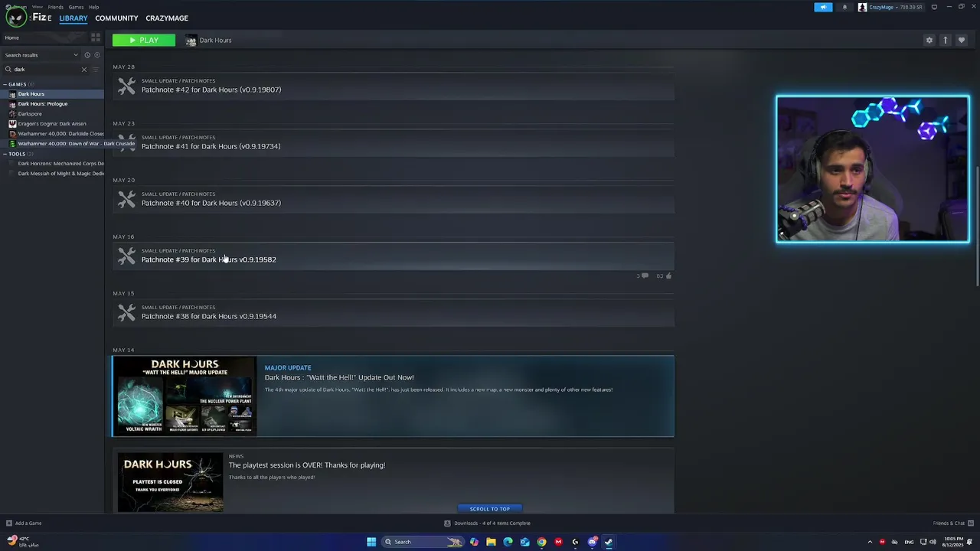Open the Games menu

click(x=76, y=7)
